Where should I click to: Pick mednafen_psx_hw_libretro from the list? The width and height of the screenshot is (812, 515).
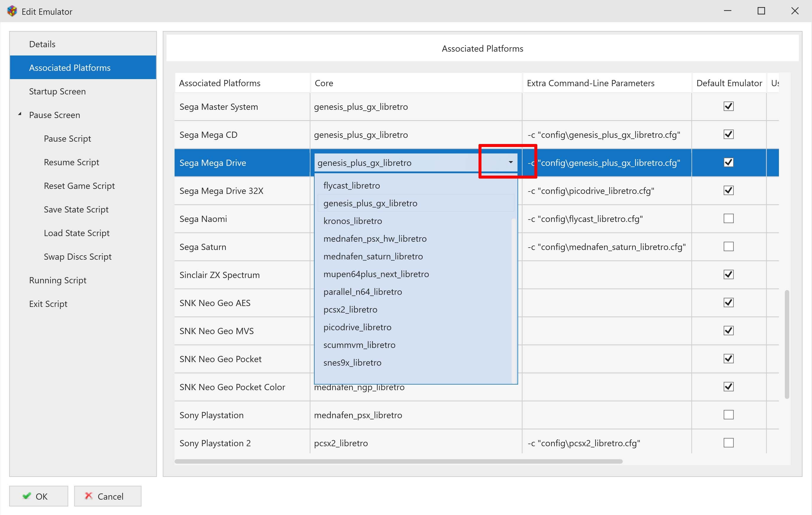(x=415, y=239)
